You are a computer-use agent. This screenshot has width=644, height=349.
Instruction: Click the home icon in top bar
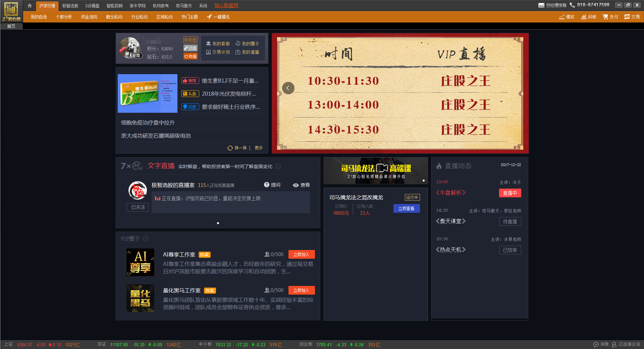(x=30, y=6)
